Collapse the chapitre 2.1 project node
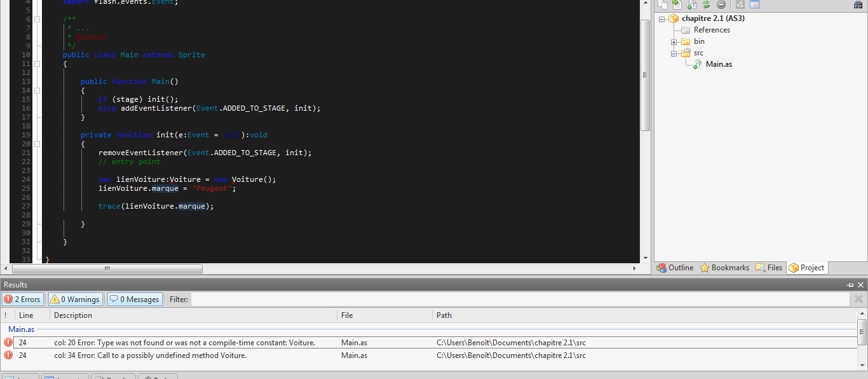Viewport: 868px width, 379px height. tap(661, 18)
